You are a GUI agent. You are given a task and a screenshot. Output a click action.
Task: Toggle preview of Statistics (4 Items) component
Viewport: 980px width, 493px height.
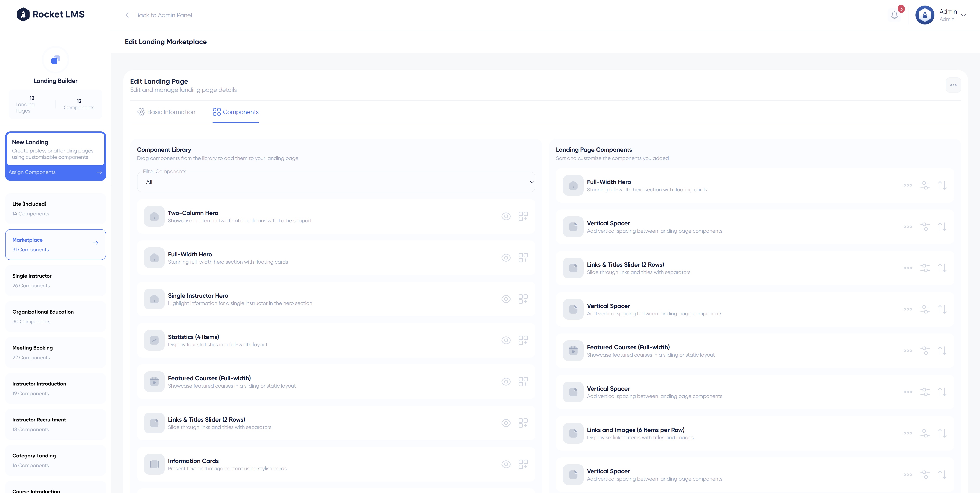point(506,340)
